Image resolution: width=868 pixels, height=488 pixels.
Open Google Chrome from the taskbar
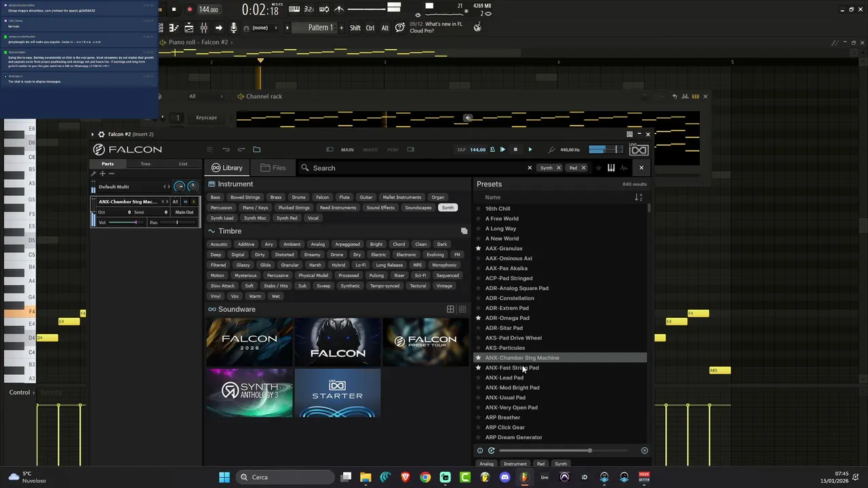[425, 477]
